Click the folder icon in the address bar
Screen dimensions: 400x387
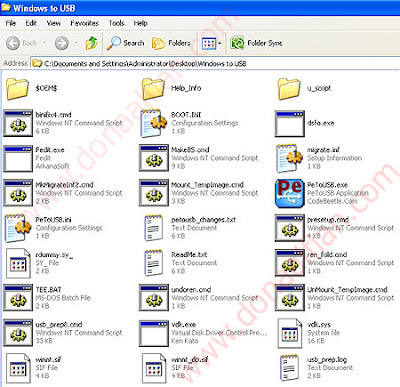tap(37, 63)
